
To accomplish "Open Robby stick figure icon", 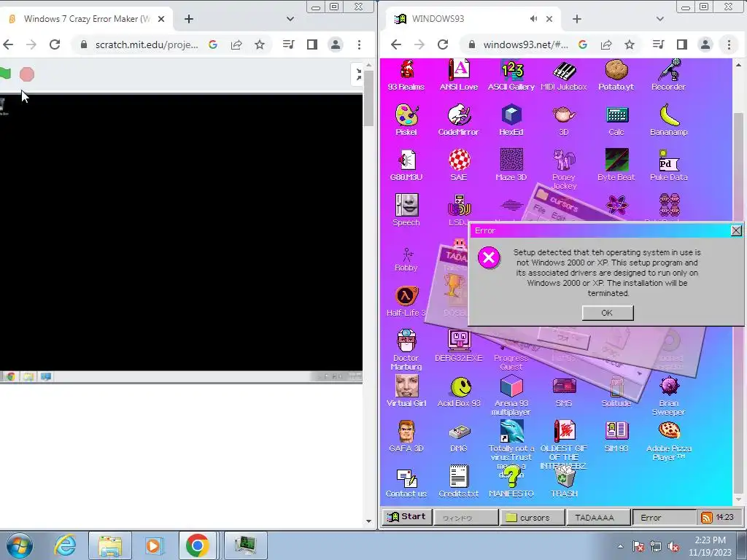I will 406,260.
